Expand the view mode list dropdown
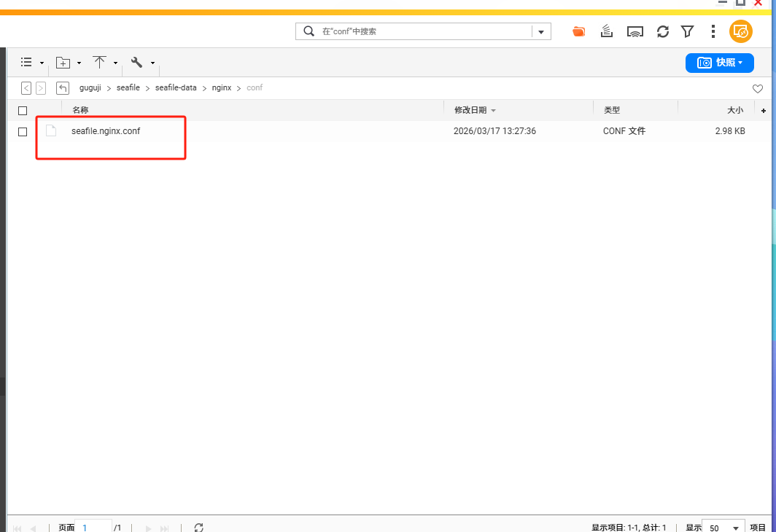The width and height of the screenshot is (776, 532). [x=32, y=63]
